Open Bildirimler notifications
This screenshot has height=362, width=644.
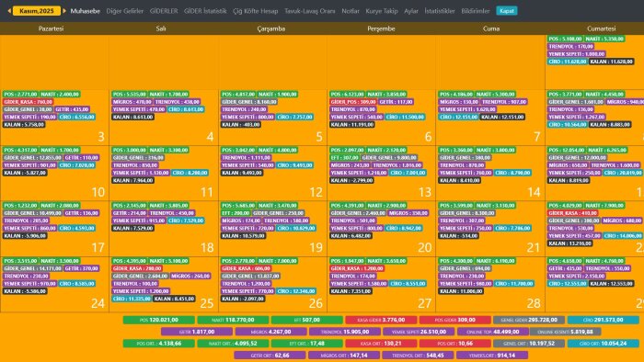pos(476,11)
